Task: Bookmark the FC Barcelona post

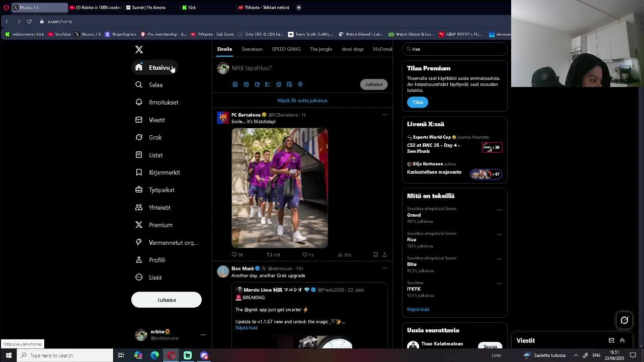Action: click(376, 255)
